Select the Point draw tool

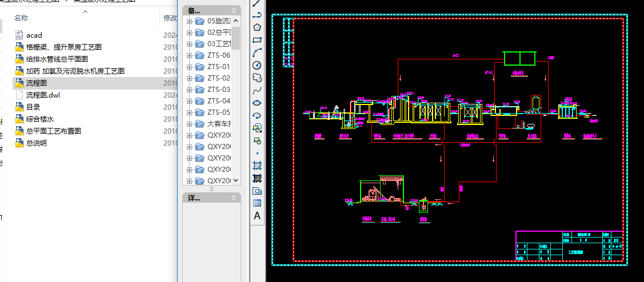coord(257,153)
